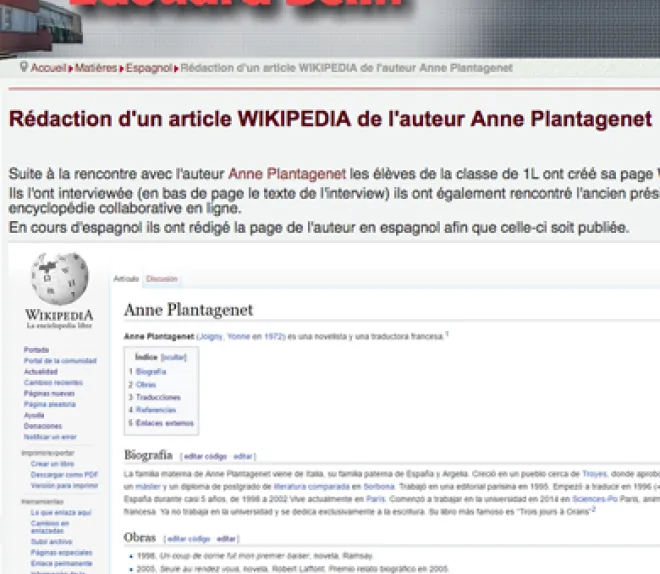Follow the red Anne Plantagenet link in the intro paragraph

point(287,174)
